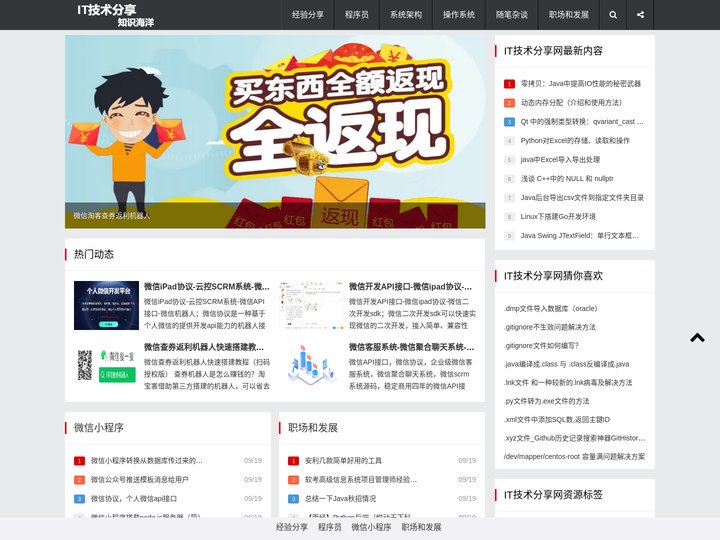The height and width of the screenshot is (540, 720).
Task: Open latest post 零拷贝：Java中提高IO性能
Action: 580,84
